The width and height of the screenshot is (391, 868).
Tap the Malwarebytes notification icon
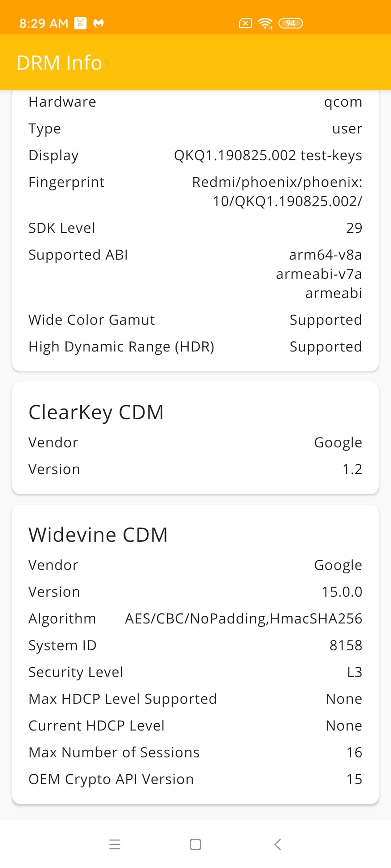[98, 24]
